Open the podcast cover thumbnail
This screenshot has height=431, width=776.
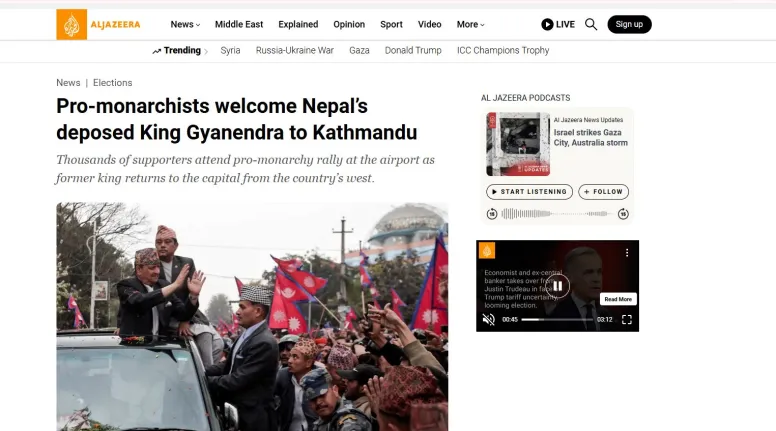click(518, 144)
